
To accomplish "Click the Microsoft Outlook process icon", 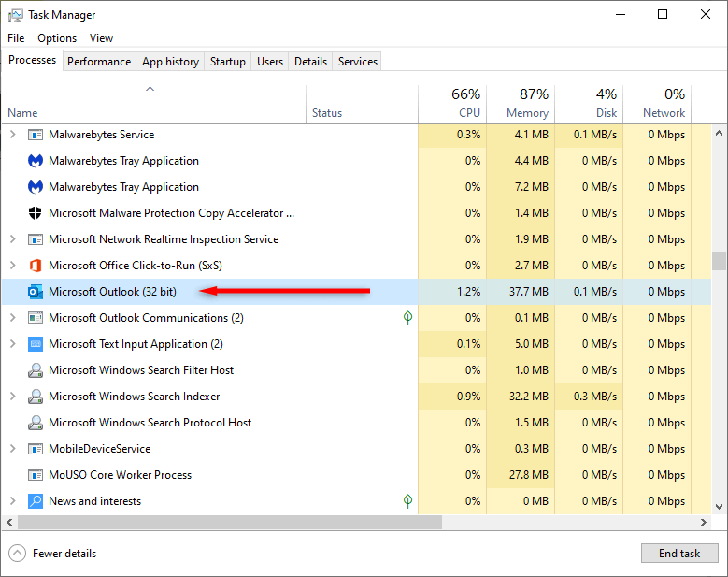I will click(36, 292).
